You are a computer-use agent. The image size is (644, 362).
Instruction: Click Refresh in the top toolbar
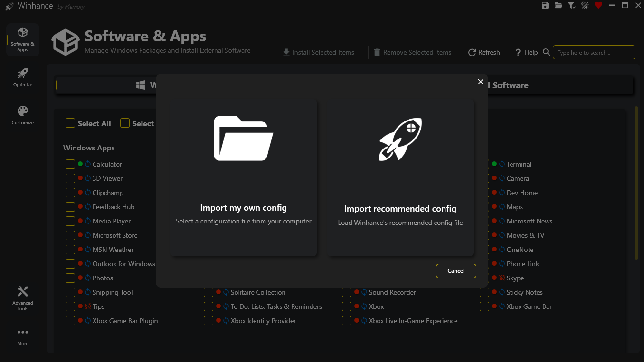(483, 52)
